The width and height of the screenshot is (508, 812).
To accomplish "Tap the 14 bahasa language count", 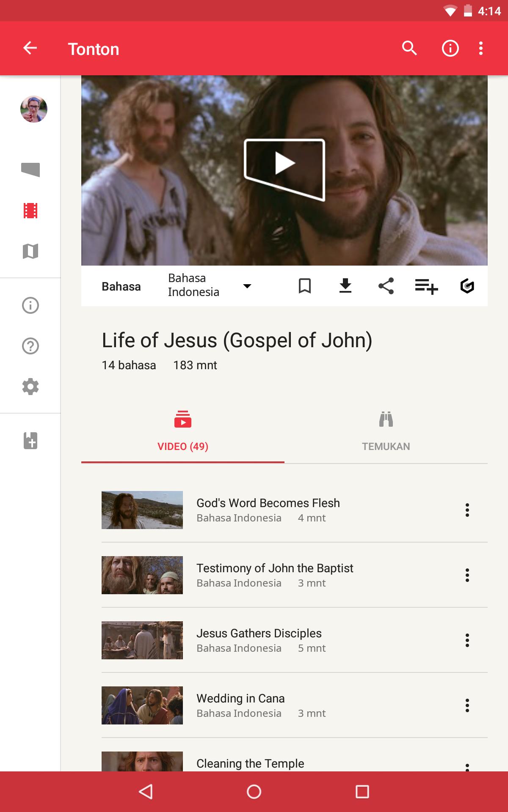I will [129, 365].
